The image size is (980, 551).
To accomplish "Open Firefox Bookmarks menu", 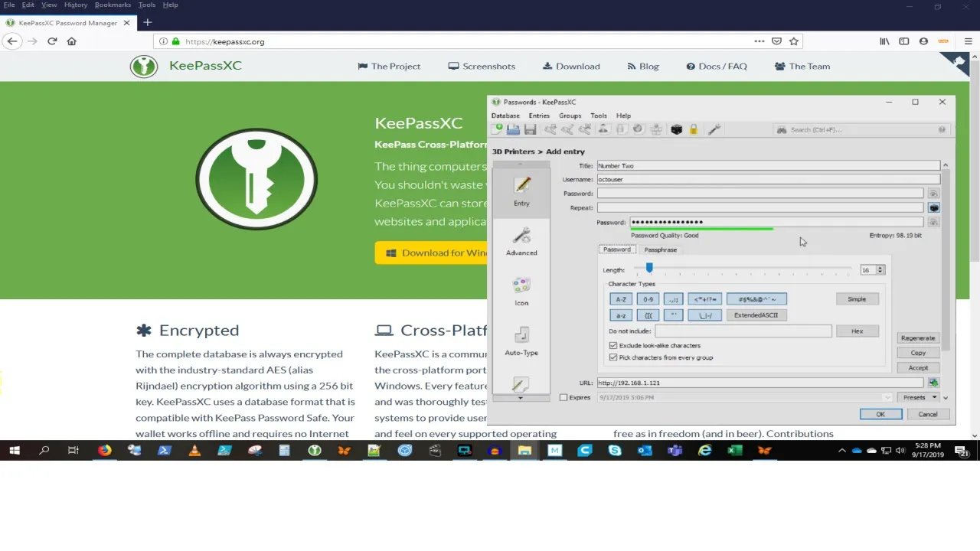I will [113, 5].
